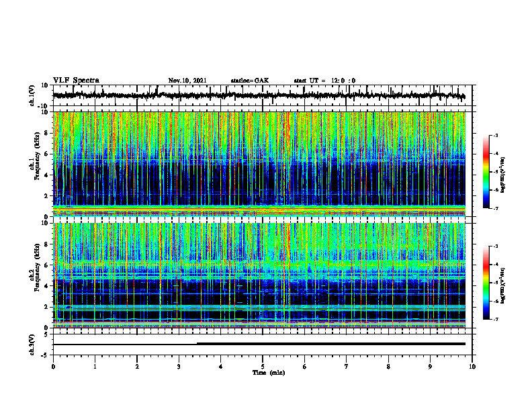Click the date label "Nov.10, 2021"
This screenshot has width=532, height=411.
(187, 81)
